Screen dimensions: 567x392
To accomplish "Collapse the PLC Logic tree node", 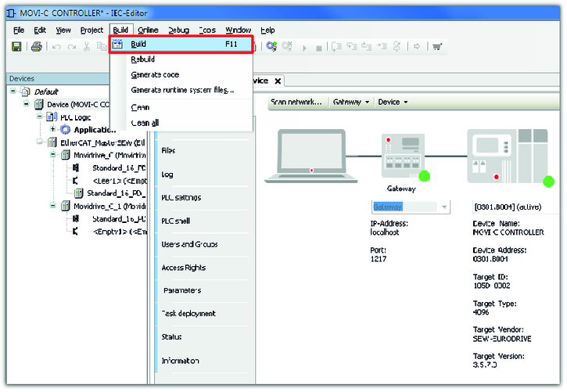I will click(x=40, y=117).
